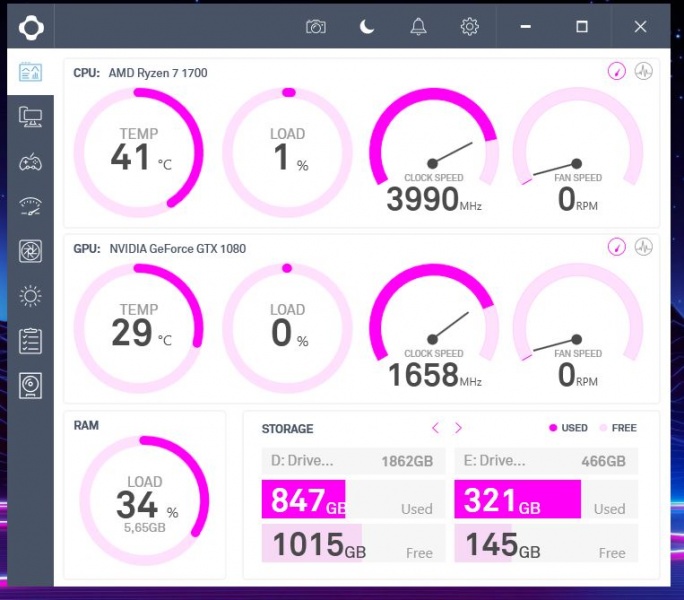Take a screenshot with camera icon
The height and width of the screenshot is (600, 684).
click(x=315, y=27)
